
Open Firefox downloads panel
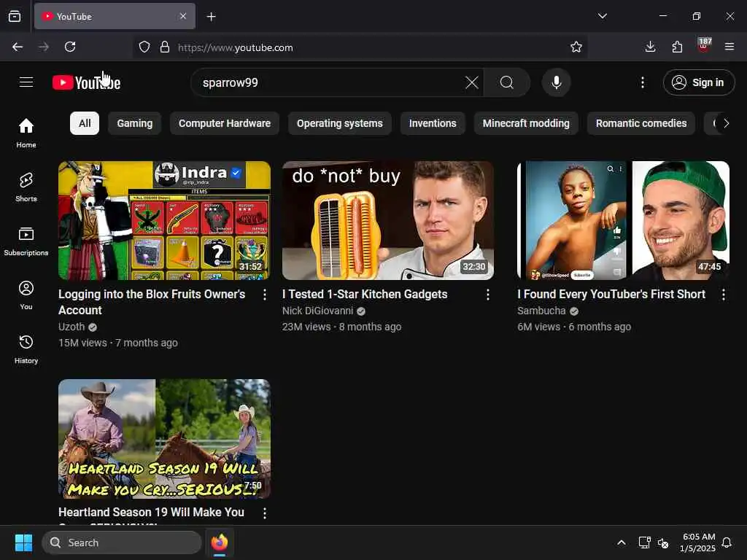(650, 47)
